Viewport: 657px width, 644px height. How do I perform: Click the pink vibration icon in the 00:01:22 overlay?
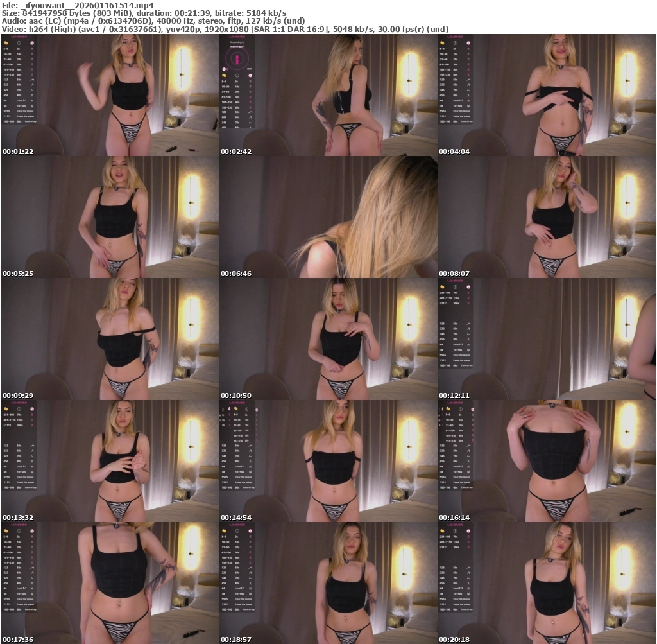31,43
